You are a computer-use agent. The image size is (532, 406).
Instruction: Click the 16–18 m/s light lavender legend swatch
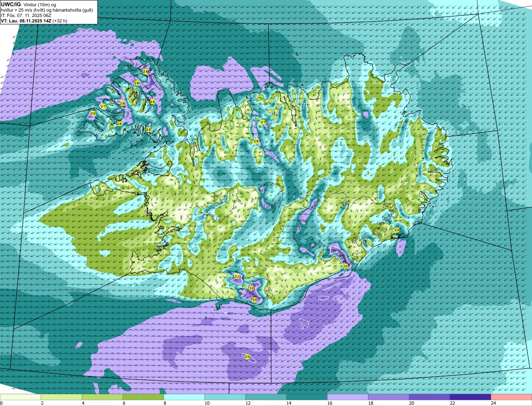[x=348, y=397]
